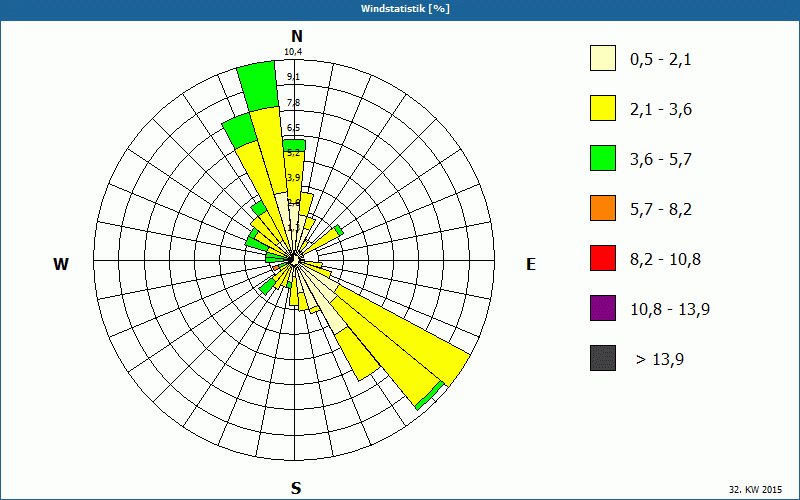This screenshot has height=500, width=800.
Task: Click the legend label '3,6 - 5,7'
Action: pyautogui.click(x=661, y=160)
